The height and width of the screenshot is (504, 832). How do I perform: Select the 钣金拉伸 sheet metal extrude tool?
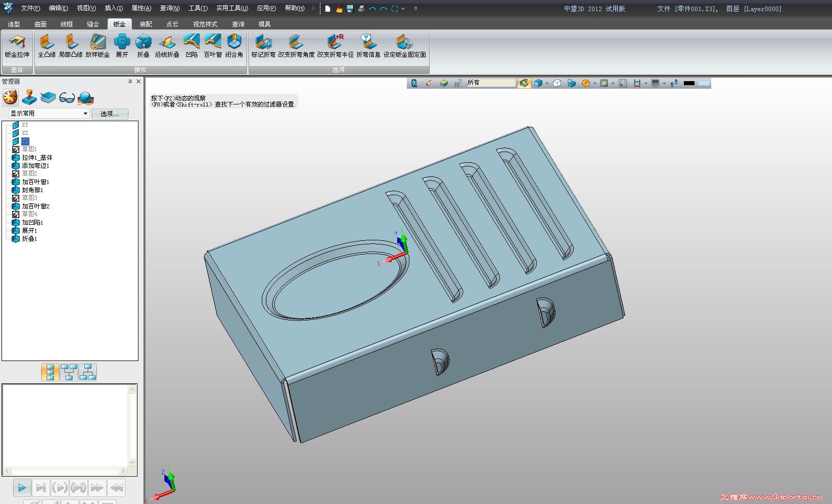(x=17, y=47)
